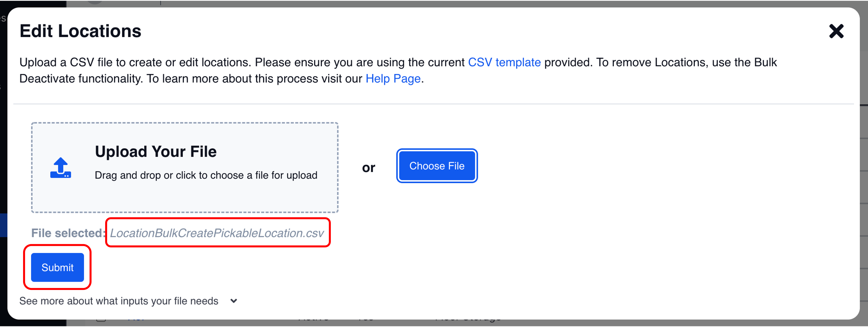Select the LocationBulkCreatePickableLocation.csv filename

tap(217, 233)
